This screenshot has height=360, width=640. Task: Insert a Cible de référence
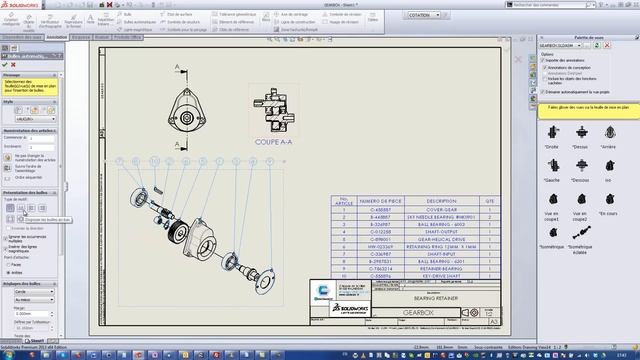(x=231, y=30)
